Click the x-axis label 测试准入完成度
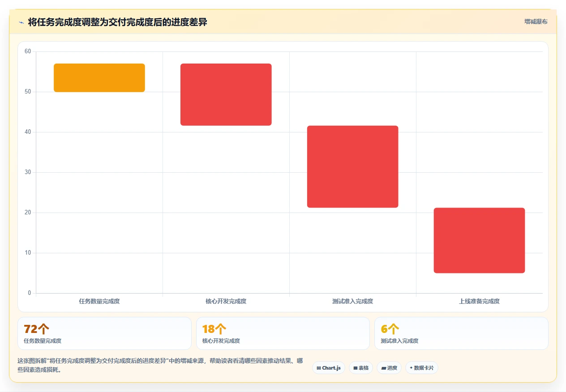The width and height of the screenshot is (566, 392). pyautogui.click(x=353, y=302)
